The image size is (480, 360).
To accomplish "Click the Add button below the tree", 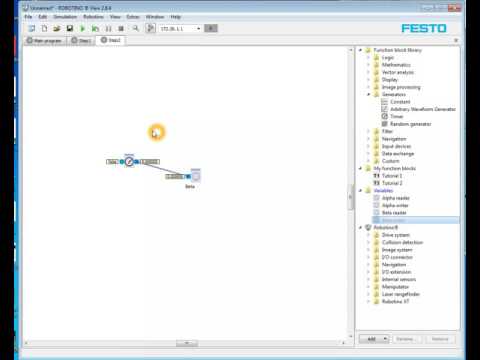I will point(374,339).
